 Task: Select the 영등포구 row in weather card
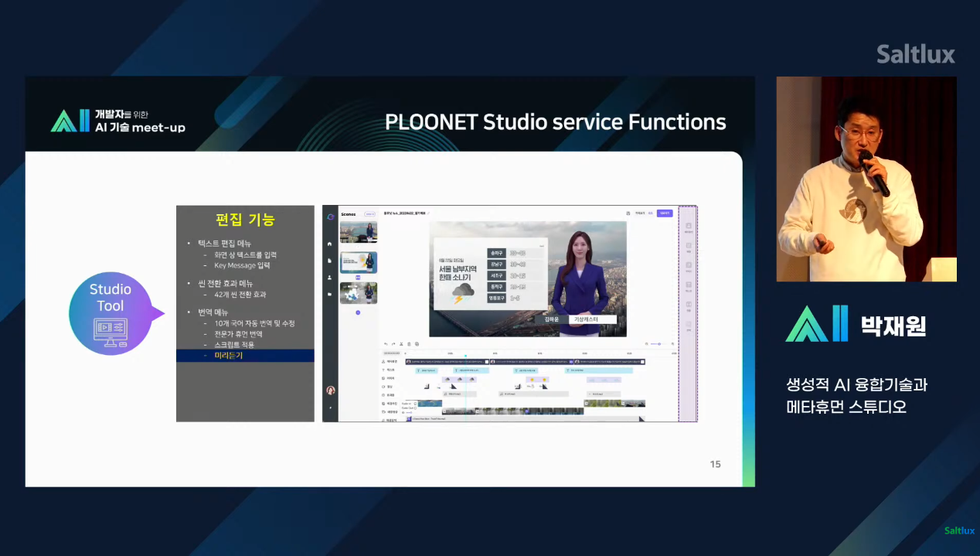pos(516,298)
